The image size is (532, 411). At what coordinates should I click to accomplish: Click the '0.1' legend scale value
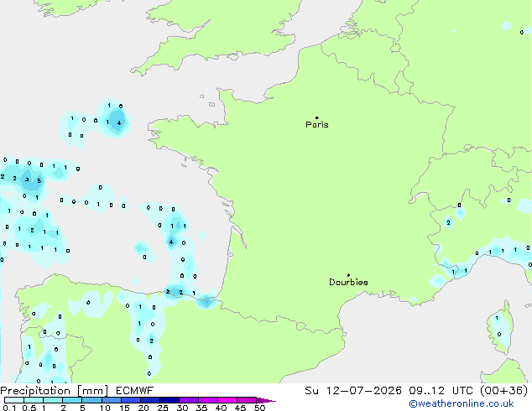(9, 408)
